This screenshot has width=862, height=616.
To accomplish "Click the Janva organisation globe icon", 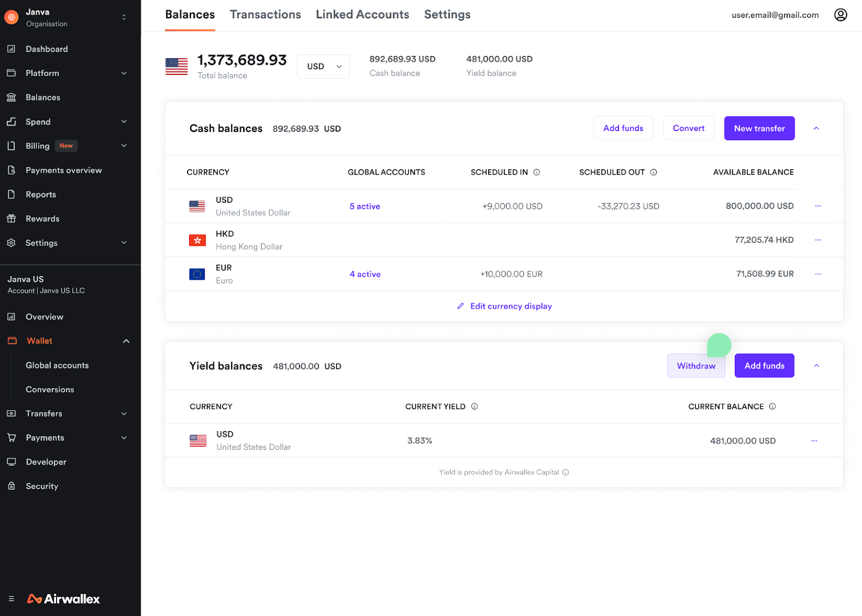I will click(x=11, y=17).
